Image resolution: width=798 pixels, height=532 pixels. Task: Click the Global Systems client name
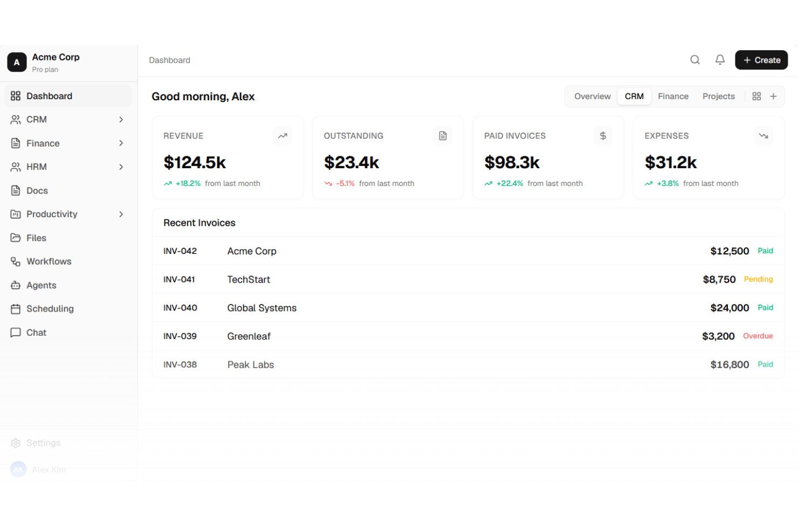coord(262,308)
